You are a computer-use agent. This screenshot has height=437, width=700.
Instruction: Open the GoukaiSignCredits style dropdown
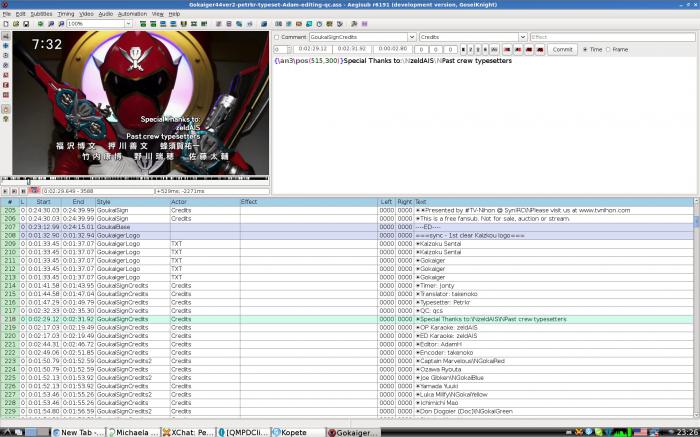click(412, 37)
